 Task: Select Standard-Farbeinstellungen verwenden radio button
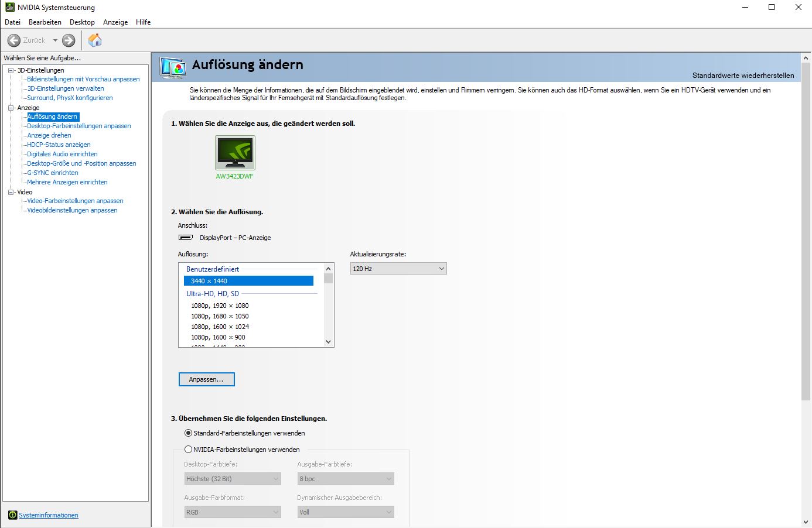tap(188, 433)
